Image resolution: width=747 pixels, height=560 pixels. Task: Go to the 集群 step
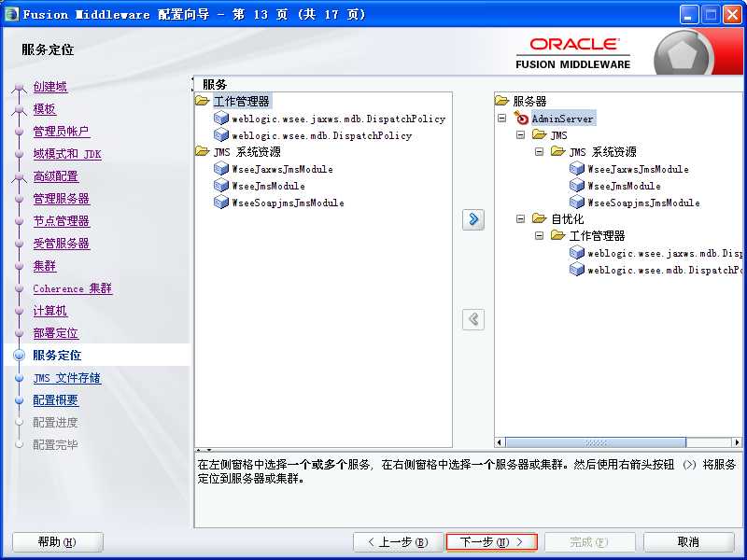point(45,266)
